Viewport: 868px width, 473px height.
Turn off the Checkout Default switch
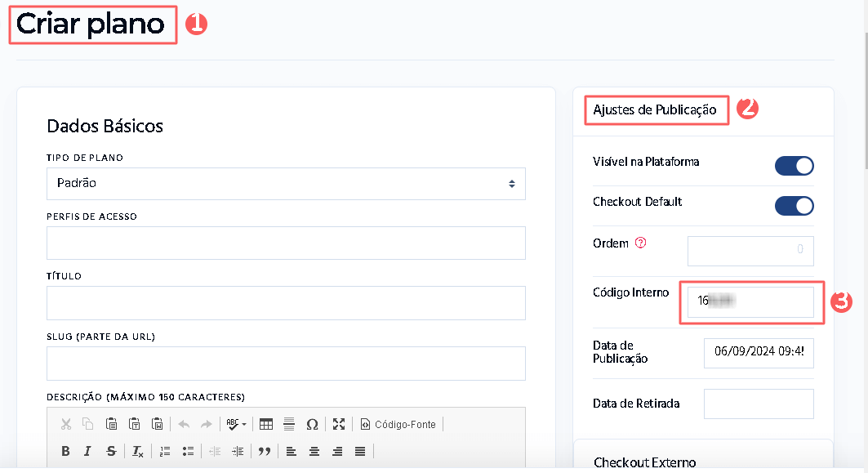tap(794, 205)
